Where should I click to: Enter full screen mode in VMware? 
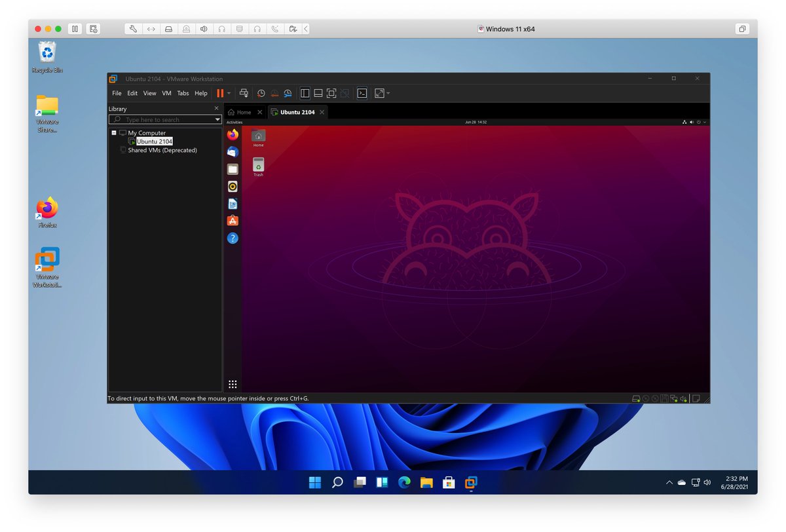(331, 94)
